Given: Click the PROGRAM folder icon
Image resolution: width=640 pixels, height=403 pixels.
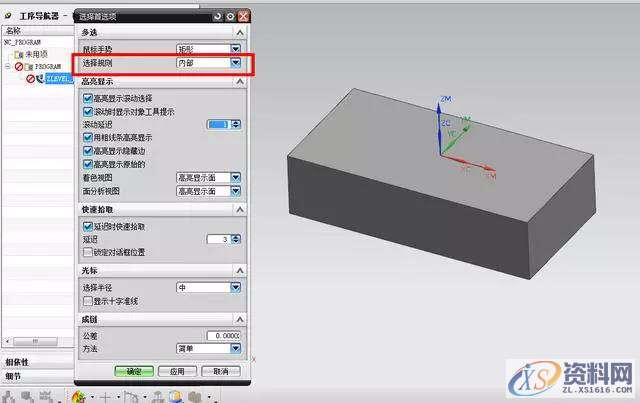Looking at the screenshot, I should (x=30, y=66).
